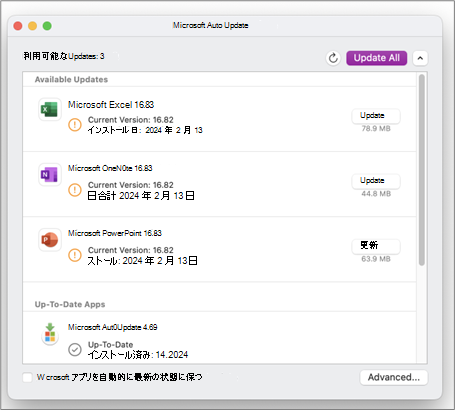Click the Available Updates section header
Viewport: 455px width, 410px height.
[71, 79]
